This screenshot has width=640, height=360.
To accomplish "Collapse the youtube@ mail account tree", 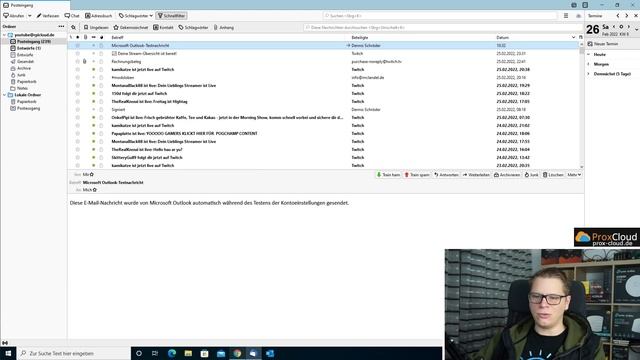I will tap(4, 35).
